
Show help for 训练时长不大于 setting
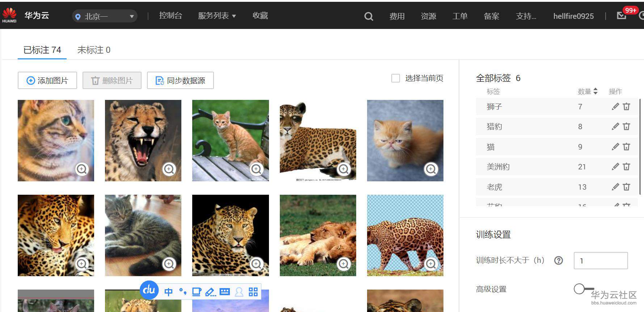(559, 260)
